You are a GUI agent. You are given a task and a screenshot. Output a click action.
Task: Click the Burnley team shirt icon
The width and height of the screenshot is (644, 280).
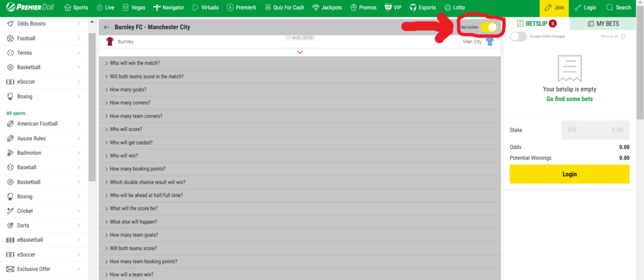pyautogui.click(x=109, y=41)
